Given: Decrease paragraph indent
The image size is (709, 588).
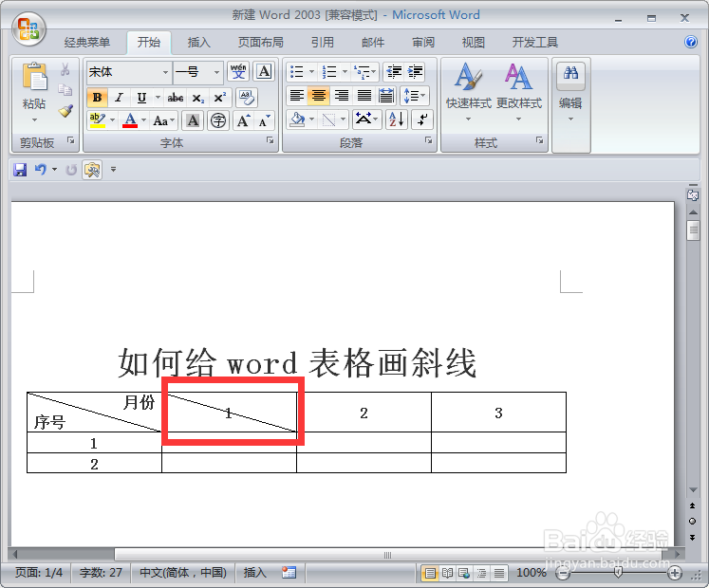Looking at the screenshot, I should (x=394, y=71).
